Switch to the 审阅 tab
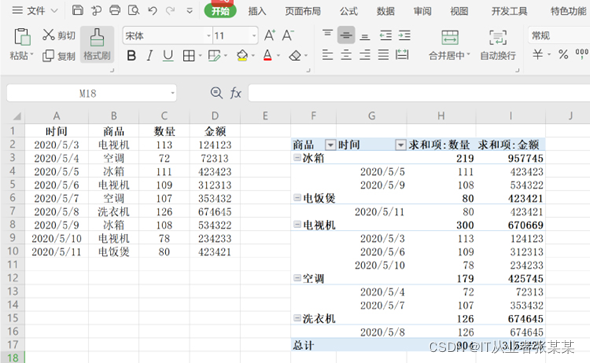The height and width of the screenshot is (363, 590). click(x=422, y=11)
